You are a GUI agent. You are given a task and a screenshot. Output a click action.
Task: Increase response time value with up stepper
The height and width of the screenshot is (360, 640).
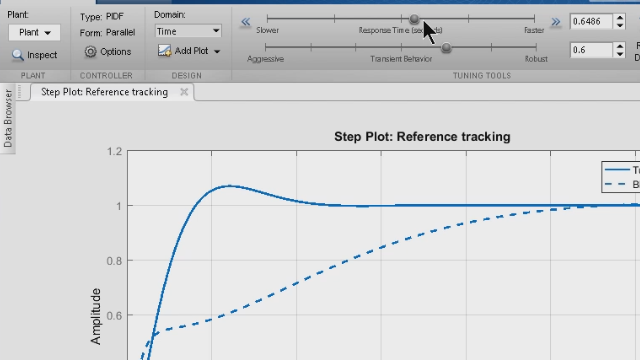point(620,18)
